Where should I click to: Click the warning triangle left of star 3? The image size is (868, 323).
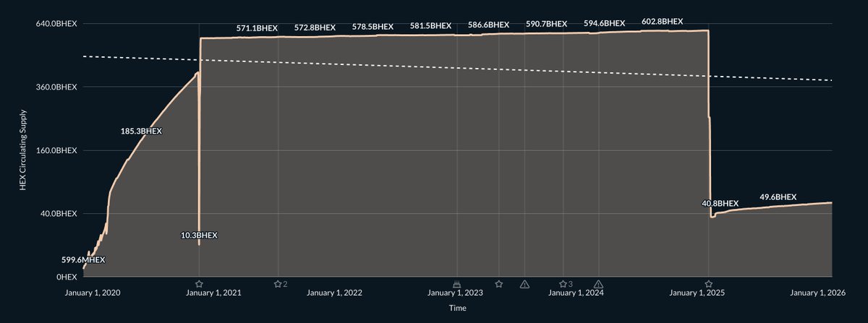pos(524,284)
